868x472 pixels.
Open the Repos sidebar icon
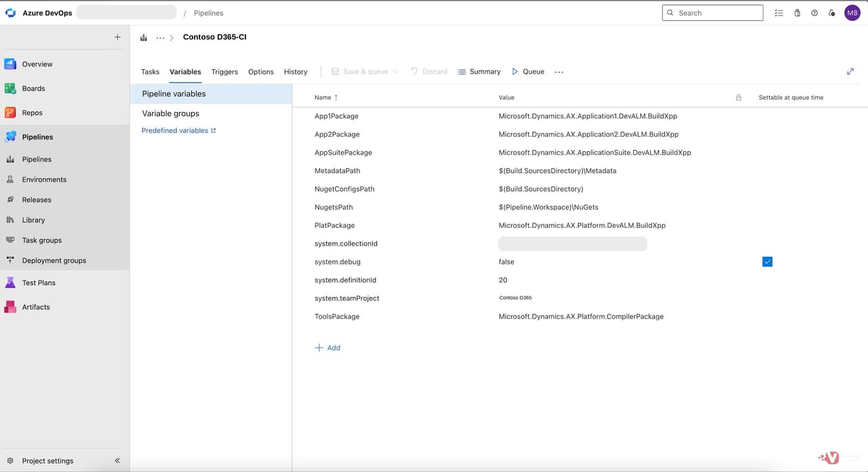pyautogui.click(x=10, y=113)
